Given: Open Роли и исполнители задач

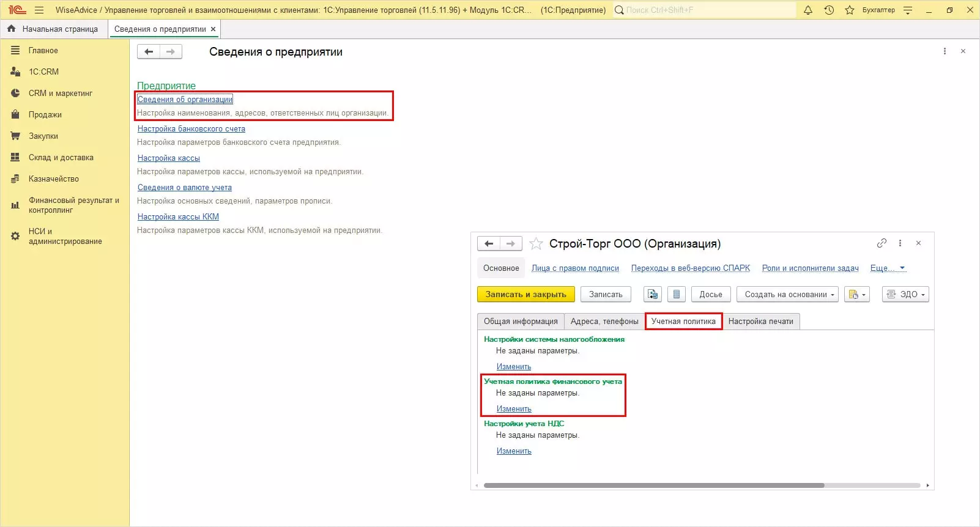Looking at the screenshot, I should (x=810, y=268).
